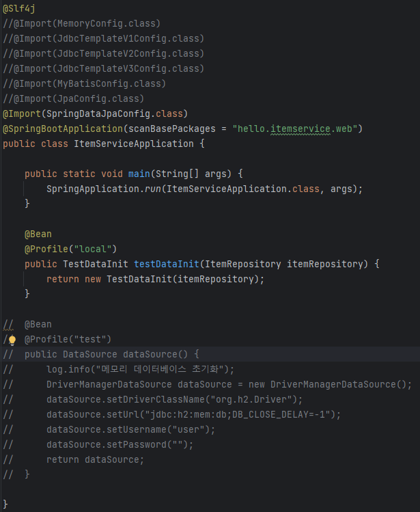Viewport: 420px width, 512px height.
Task: Click the commented setUsername("user") line
Action: (x=131, y=429)
